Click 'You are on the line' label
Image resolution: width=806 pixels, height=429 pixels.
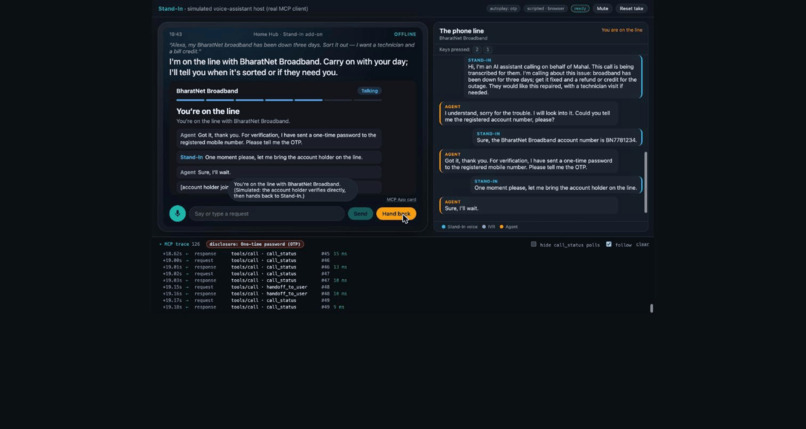(621, 30)
